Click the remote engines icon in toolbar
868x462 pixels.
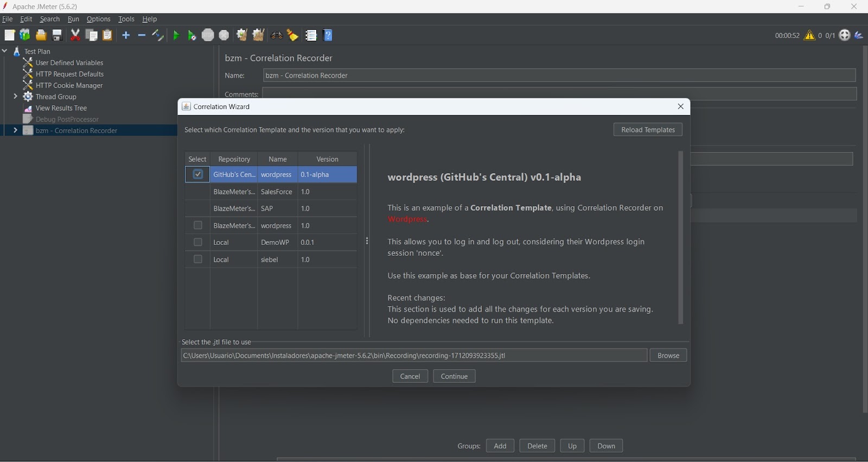(845, 35)
